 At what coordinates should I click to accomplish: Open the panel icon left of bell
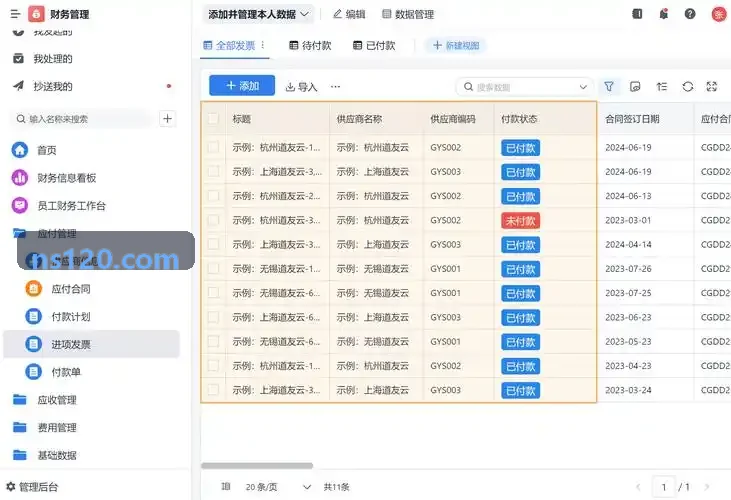coord(637,14)
